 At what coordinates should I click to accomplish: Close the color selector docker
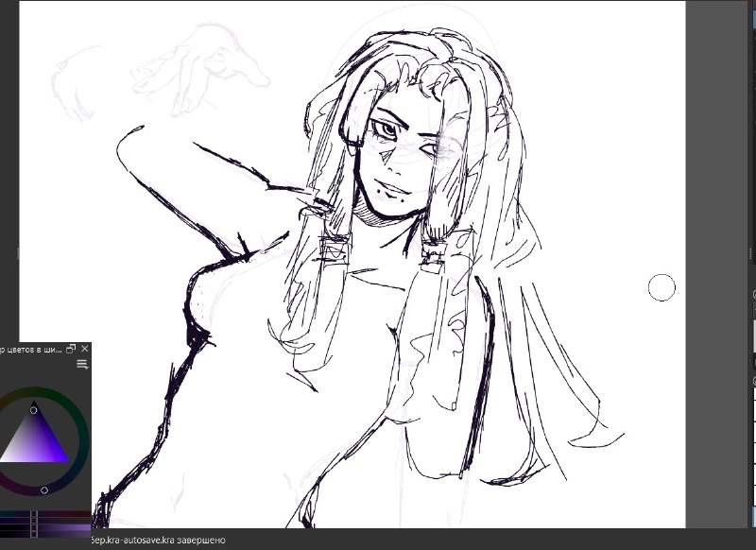(x=85, y=349)
